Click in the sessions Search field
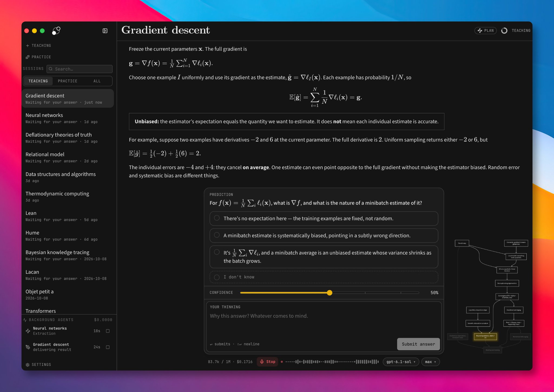554x392 pixels. tap(80, 69)
